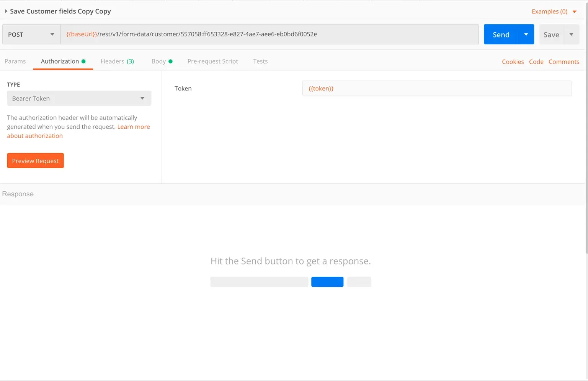Switch to the Body tab
Viewport: 588px width, 381px height.
tap(159, 61)
